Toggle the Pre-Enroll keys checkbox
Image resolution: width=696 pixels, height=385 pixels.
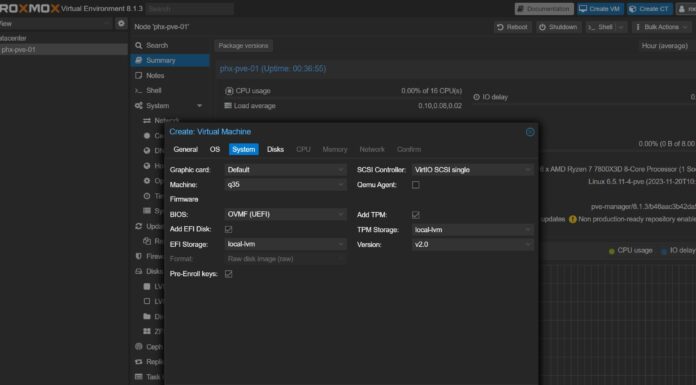coord(228,274)
